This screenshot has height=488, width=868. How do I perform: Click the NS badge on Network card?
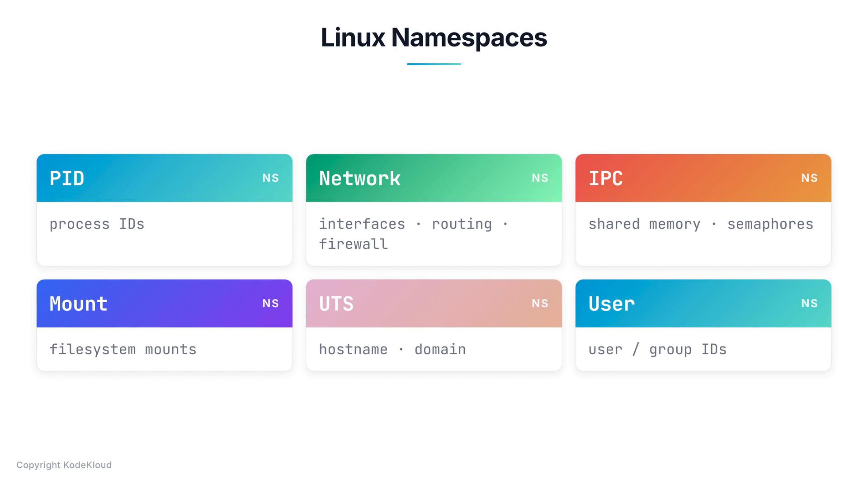(540, 178)
